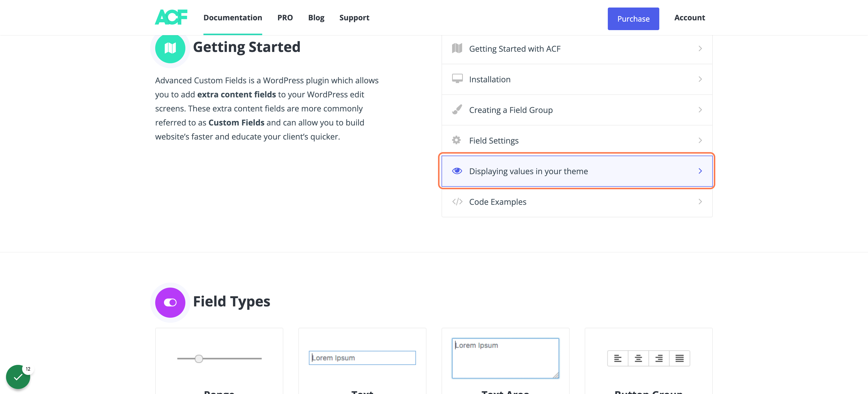868x394 pixels.
Task: Click the chevron on the Installation row
Action: [x=700, y=79]
